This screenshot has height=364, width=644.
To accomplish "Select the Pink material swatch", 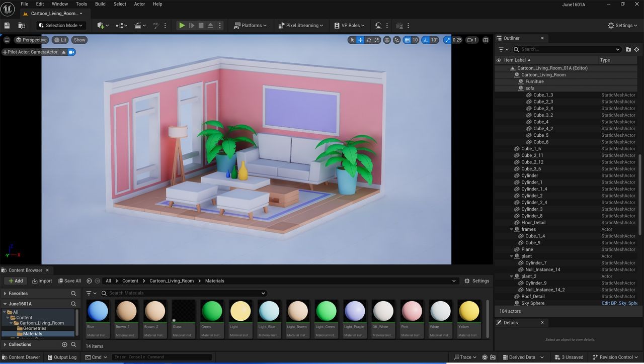I will (x=412, y=312).
